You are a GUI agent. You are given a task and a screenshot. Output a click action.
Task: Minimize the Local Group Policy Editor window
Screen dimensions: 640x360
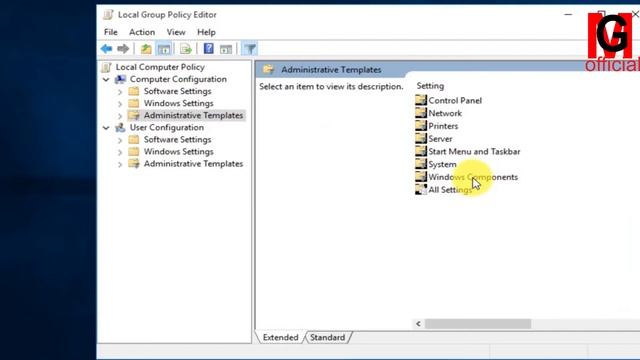click(568, 14)
